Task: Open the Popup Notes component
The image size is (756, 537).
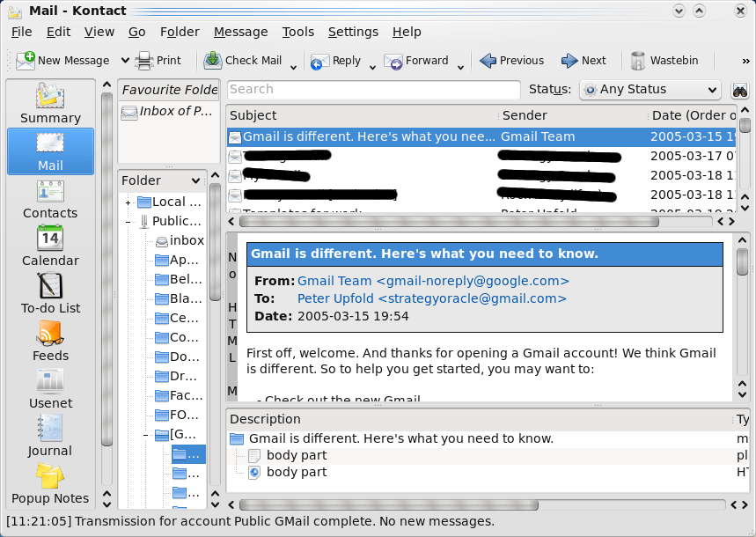Action: 50,484
